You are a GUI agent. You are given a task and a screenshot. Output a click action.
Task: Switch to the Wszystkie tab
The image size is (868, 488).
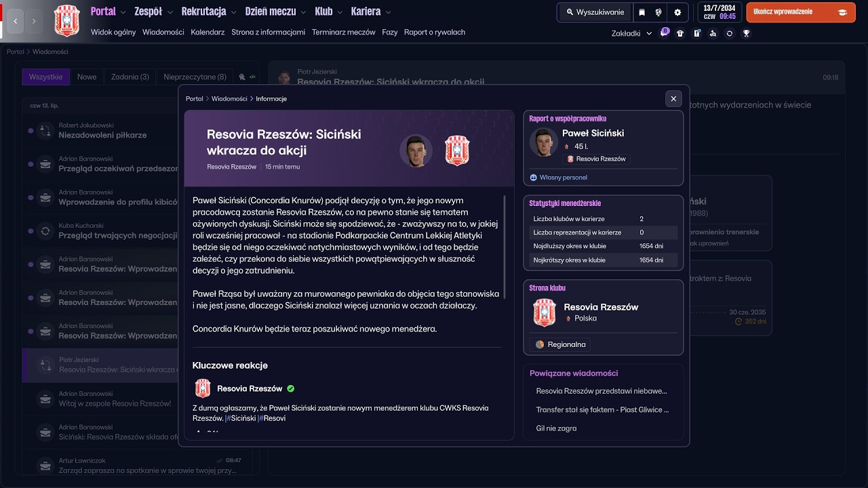[45, 77]
